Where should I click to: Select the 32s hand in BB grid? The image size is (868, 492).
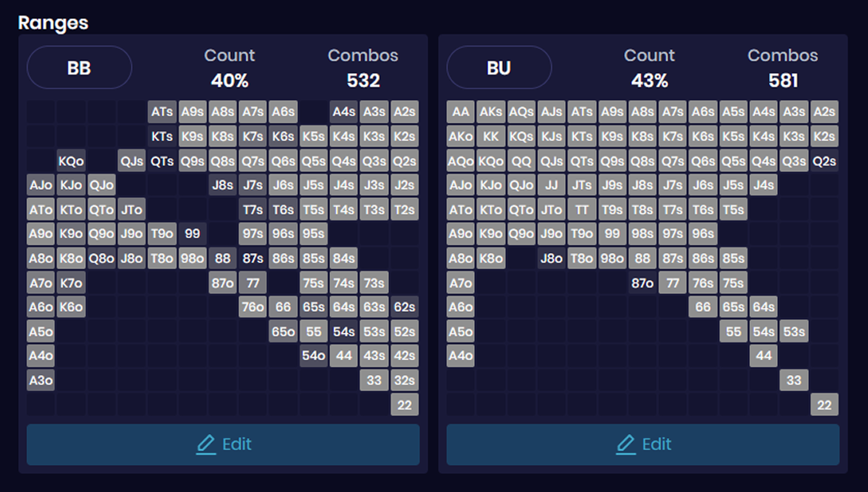coord(405,381)
